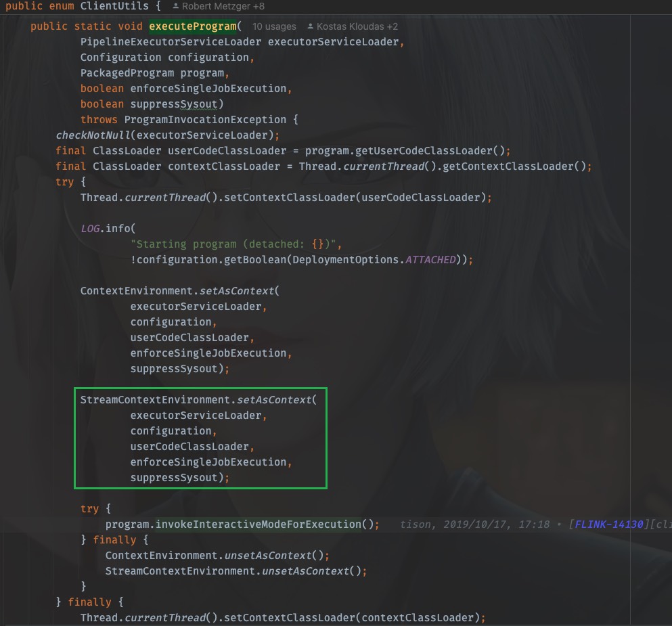
Task: Click author icon before Robert Metzger
Action: (x=176, y=6)
